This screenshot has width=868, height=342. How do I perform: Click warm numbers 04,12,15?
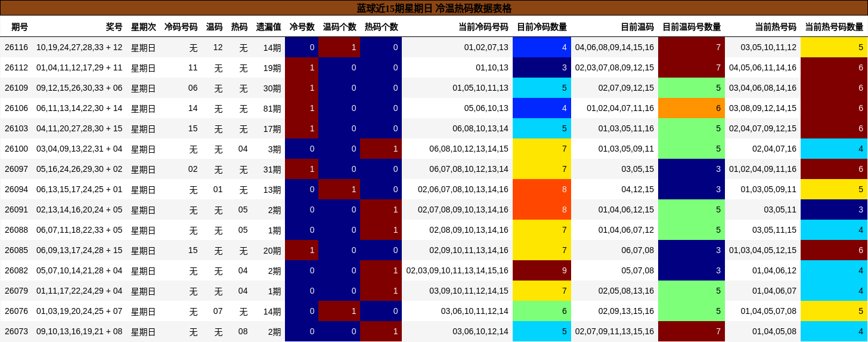click(x=638, y=189)
